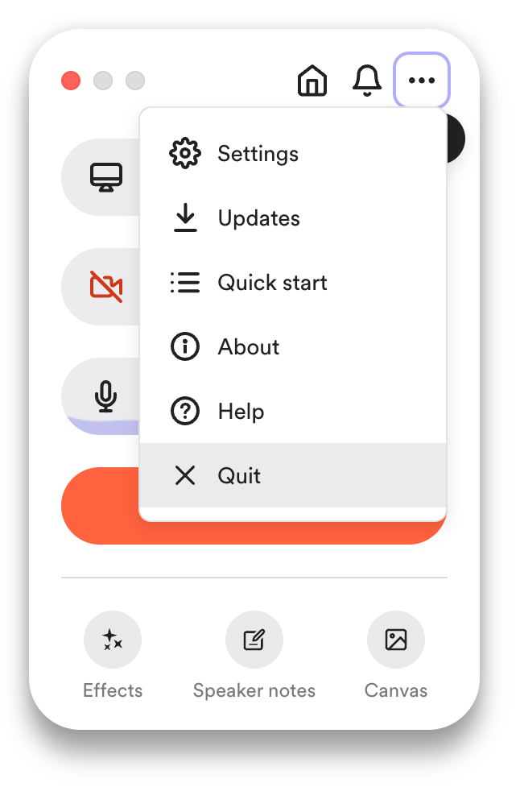
Task: Open Help from the menu
Action: (x=293, y=411)
